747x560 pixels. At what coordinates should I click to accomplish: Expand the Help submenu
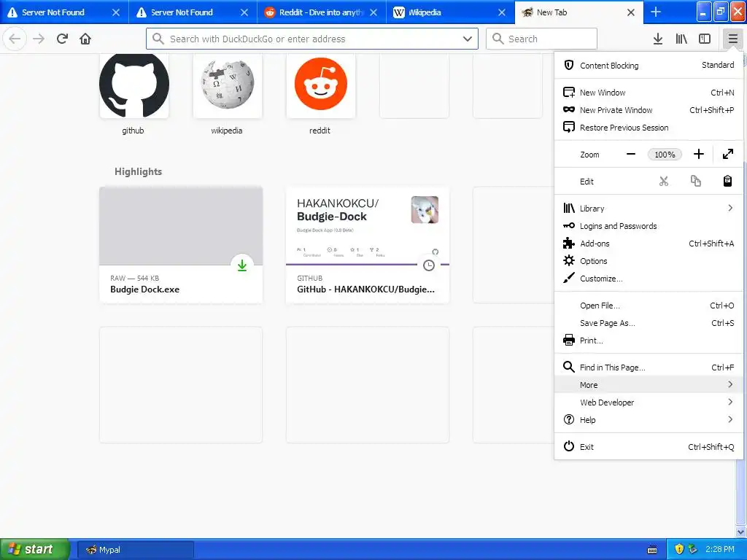pyautogui.click(x=649, y=420)
